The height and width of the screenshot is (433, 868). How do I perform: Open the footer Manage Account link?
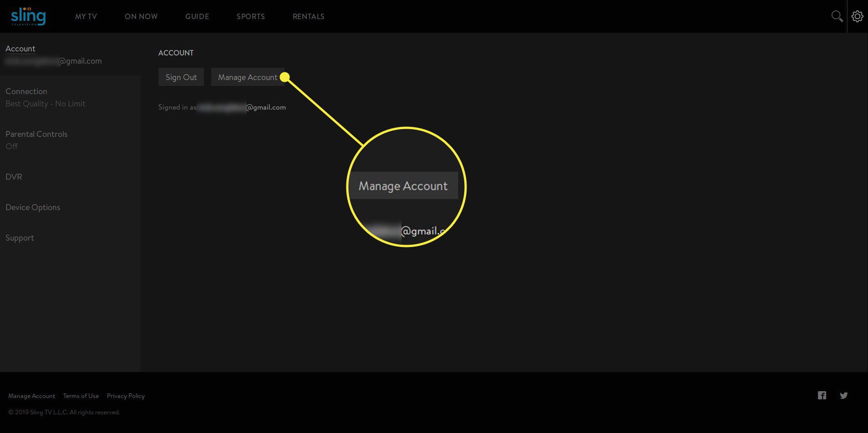[x=31, y=396]
